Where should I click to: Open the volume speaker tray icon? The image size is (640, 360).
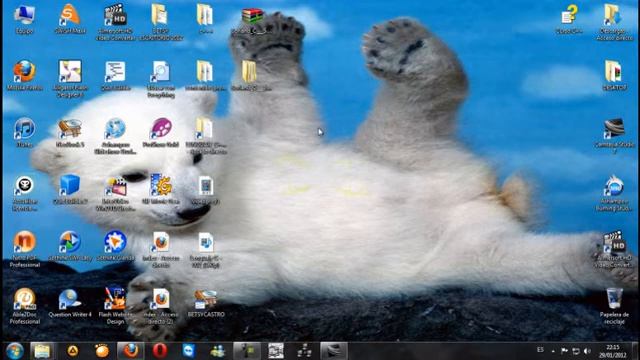[x=587, y=351]
